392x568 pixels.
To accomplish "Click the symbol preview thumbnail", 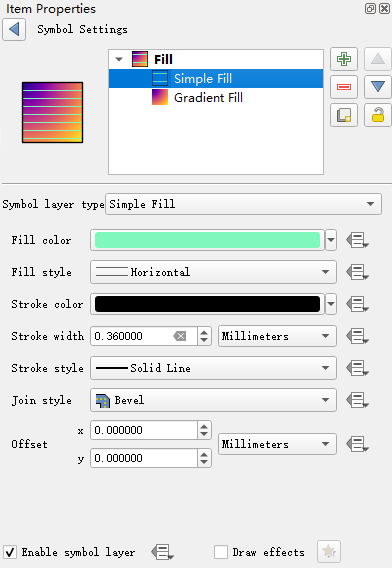I will coord(53,112).
